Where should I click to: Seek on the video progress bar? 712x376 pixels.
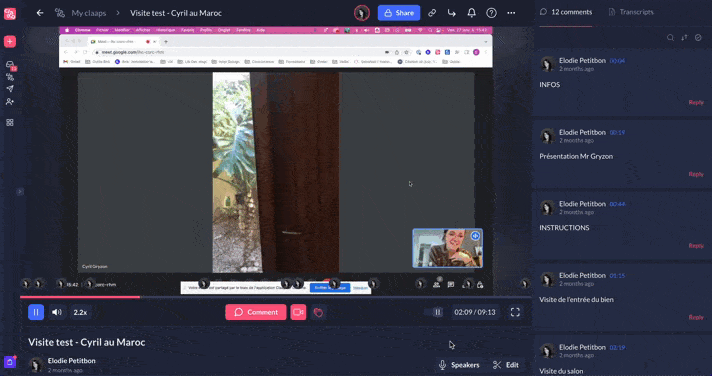[275, 297]
